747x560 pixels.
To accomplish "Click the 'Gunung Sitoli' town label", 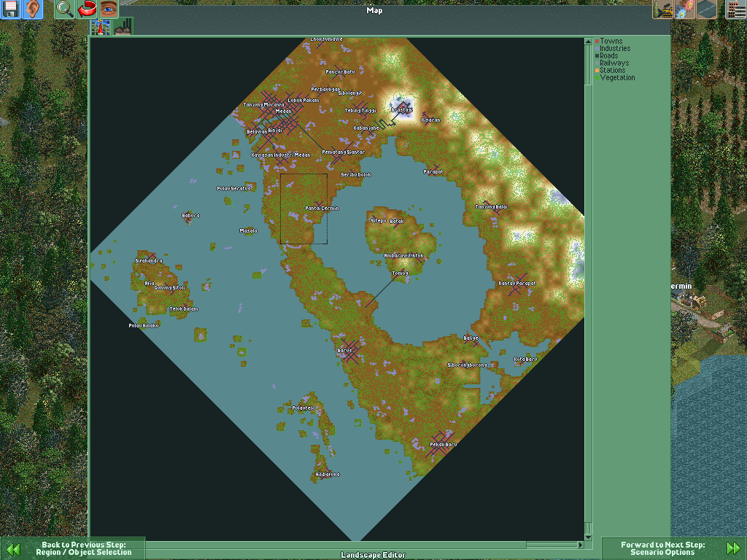I will click(x=169, y=287).
